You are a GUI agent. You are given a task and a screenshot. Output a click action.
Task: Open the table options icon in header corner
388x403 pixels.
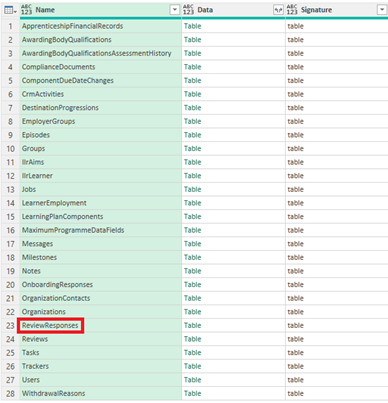pos(10,10)
